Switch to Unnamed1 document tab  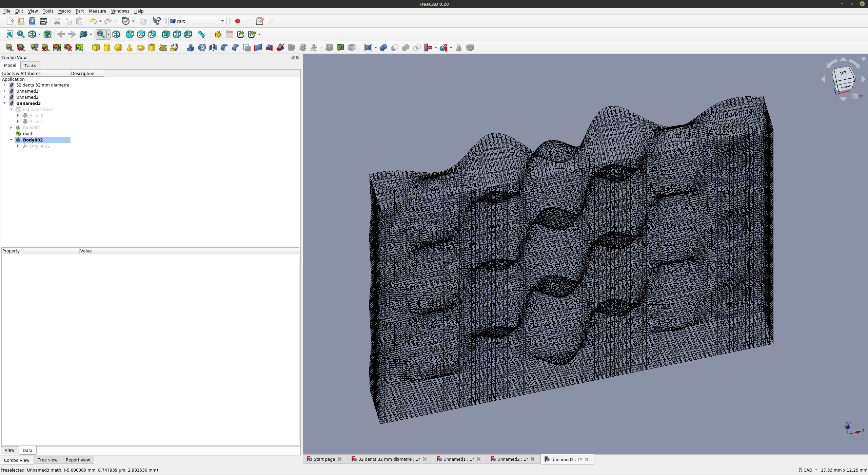point(458,459)
